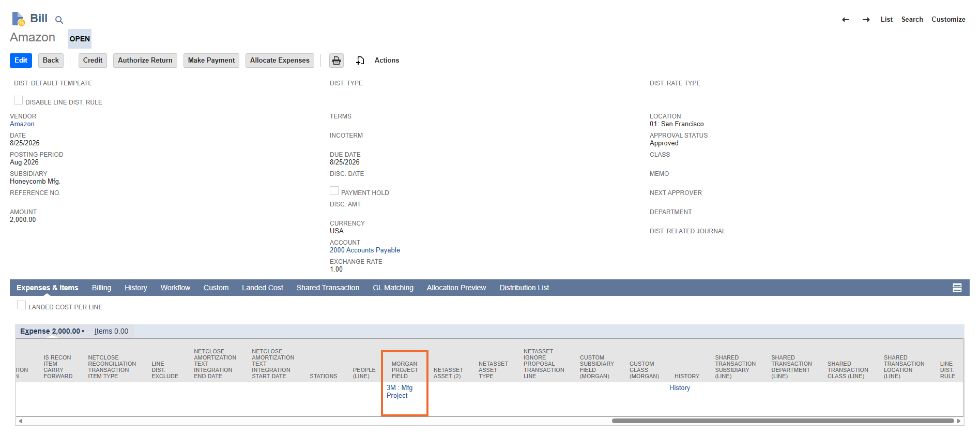Click left arrow of horizontal scrollbar
The width and height of the screenshot is (980, 434).
click(x=21, y=421)
